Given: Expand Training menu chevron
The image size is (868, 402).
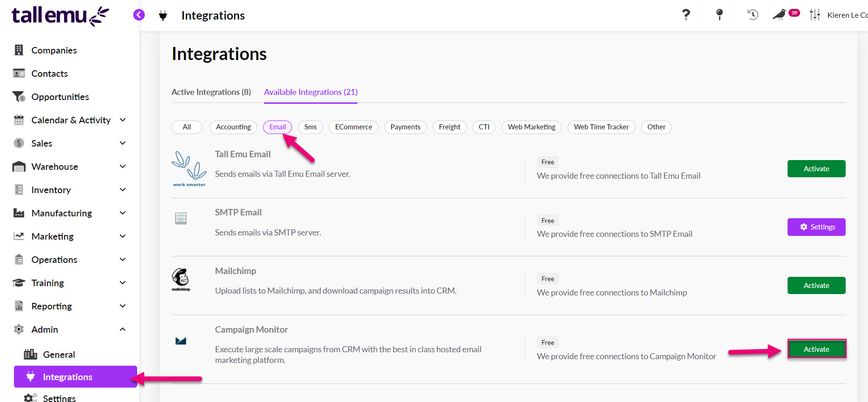Looking at the screenshot, I should coord(123,282).
